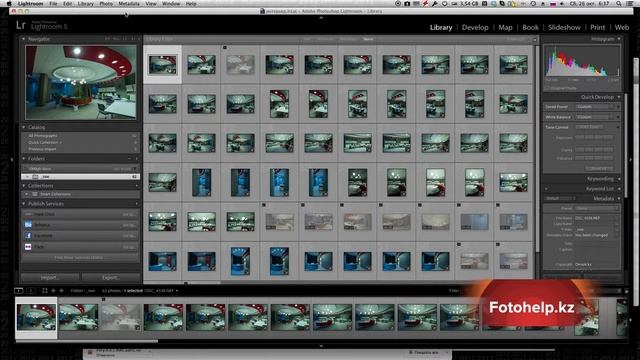Open the Develop module
Screen dimensions: 640x360
(x=475, y=27)
